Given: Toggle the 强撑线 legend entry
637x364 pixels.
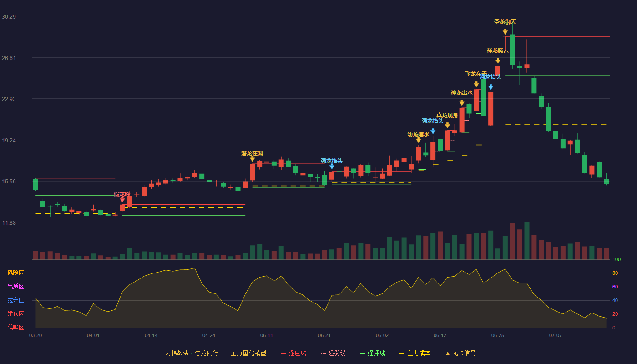Looking at the screenshot, I should pyautogui.click(x=373, y=353).
